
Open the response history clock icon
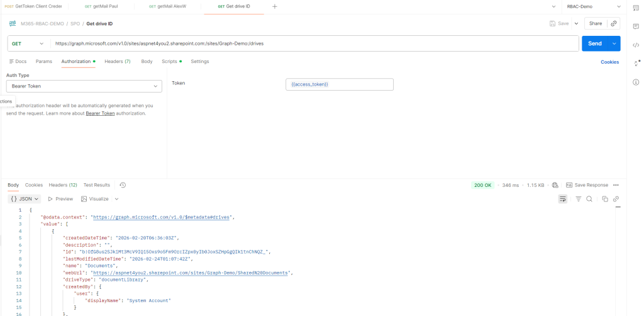point(123,185)
